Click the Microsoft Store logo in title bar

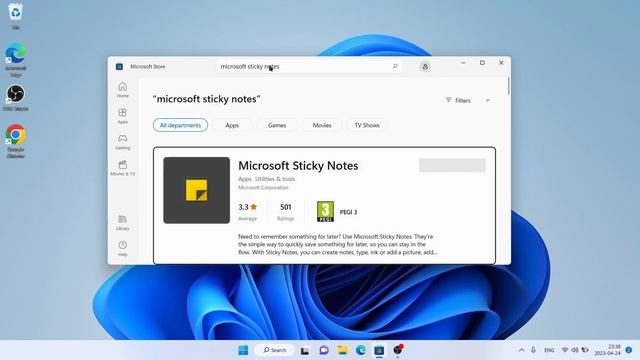(x=119, y=67)
